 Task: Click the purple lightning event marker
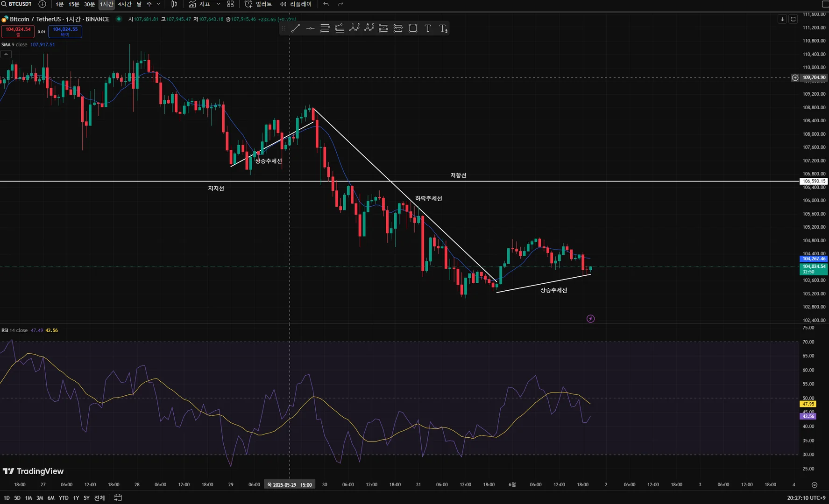590,319
